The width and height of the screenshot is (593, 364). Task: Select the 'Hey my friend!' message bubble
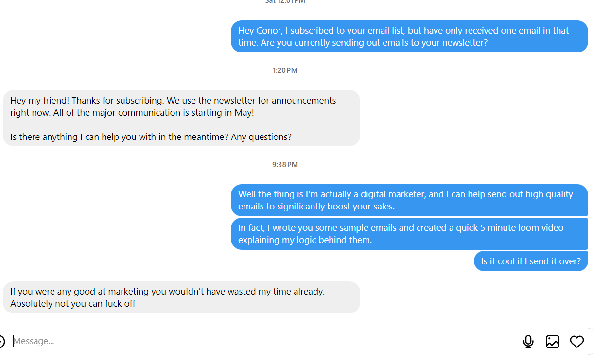182,118
